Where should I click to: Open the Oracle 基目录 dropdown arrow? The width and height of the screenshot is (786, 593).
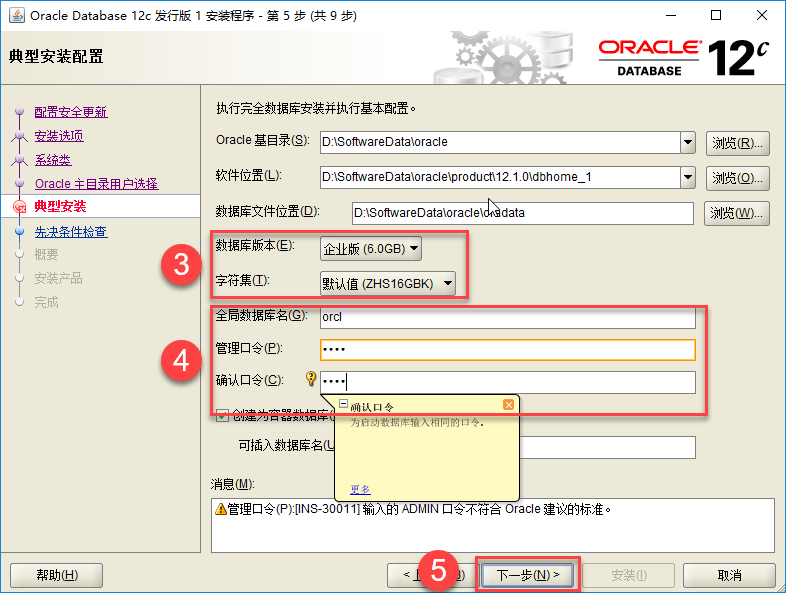(688, 142)
